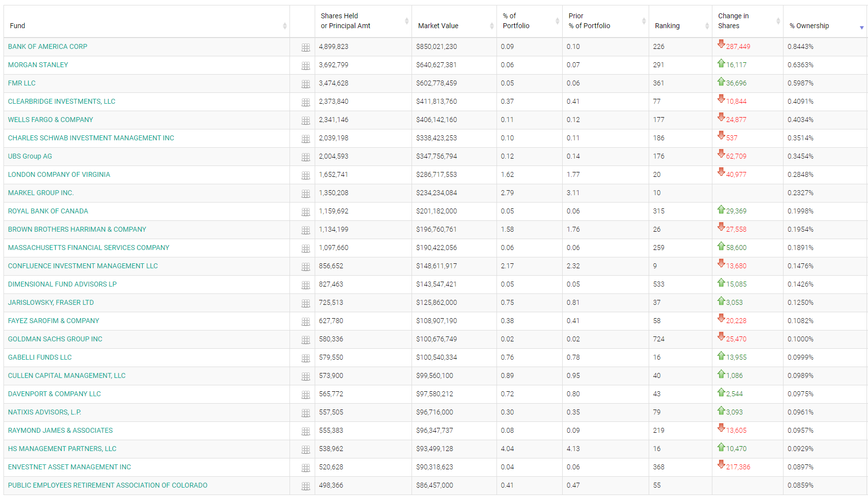Image resolution: width=868 pixels, height=497 pixels.
Task: Sort table by Market Value
Action: pyautogui.click(x=454, y=21)
